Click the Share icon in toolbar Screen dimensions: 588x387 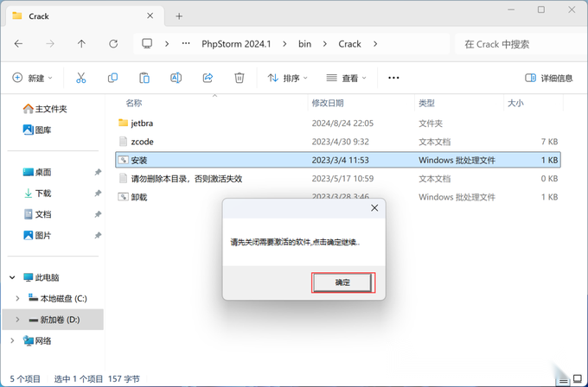tap(208, 78)
